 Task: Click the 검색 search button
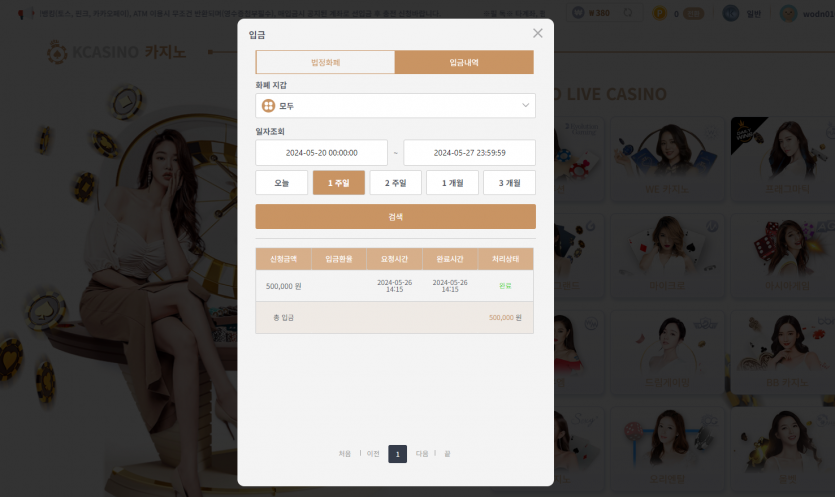(395, 217)
